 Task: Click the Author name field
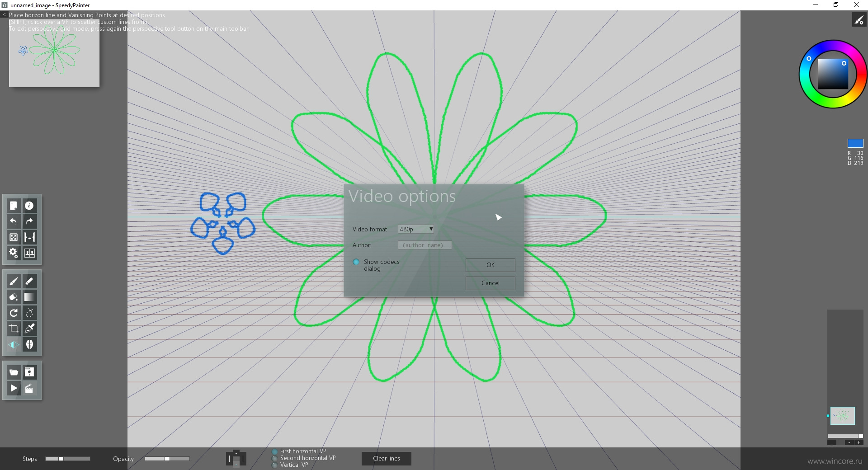point(425,245)
